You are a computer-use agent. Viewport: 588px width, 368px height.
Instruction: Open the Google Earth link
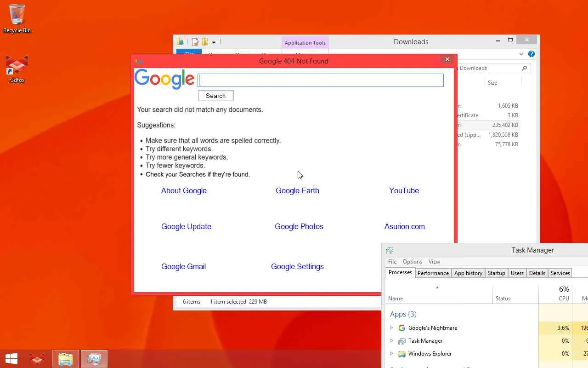pyautogui.click(x=297, y=190)
